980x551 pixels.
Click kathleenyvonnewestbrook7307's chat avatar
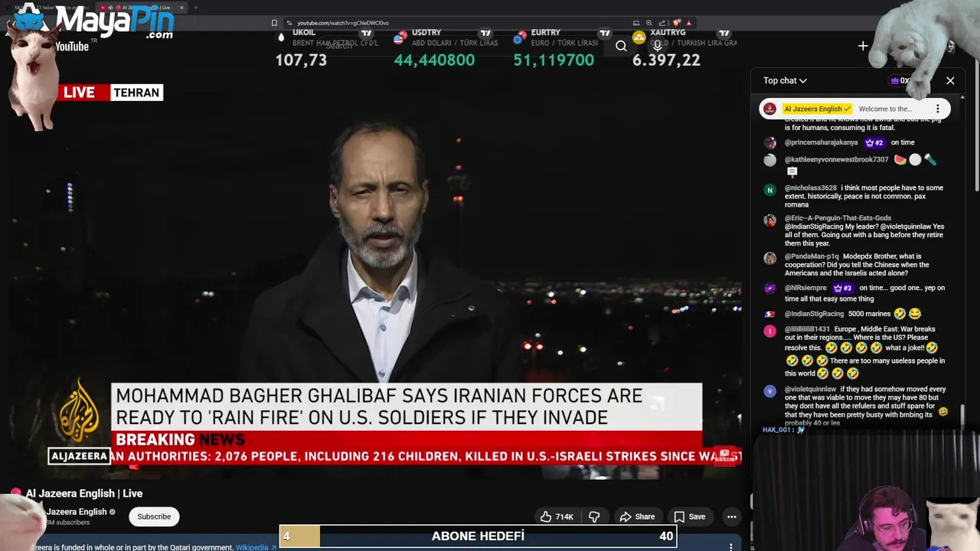[x=770, y=160]
